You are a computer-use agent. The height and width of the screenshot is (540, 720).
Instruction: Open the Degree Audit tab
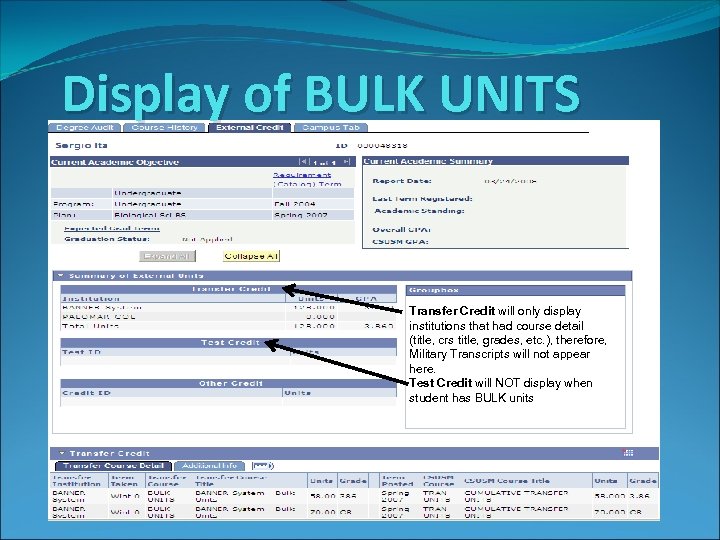click(x=85, y=127)
